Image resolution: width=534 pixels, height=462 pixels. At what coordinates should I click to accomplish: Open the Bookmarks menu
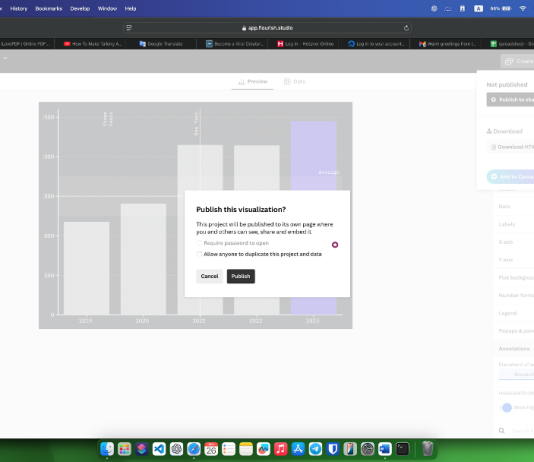pos(49,9)
